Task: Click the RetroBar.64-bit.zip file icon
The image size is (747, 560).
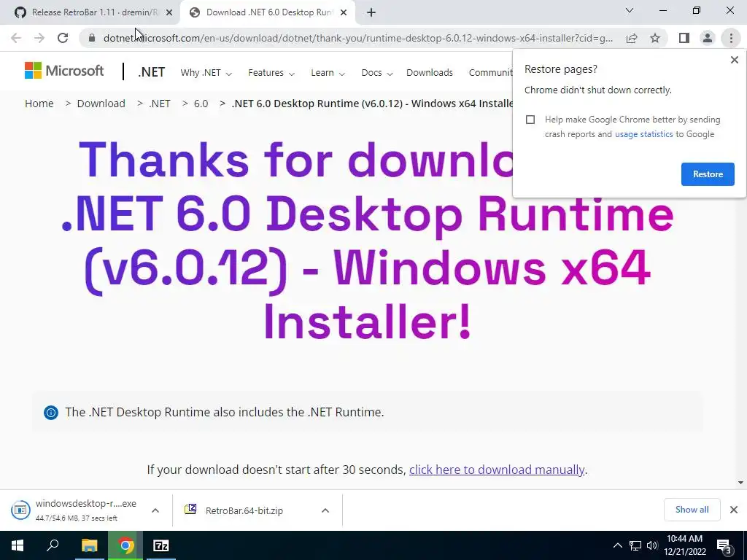Action: pyautogui.click(x=190, y=510)
